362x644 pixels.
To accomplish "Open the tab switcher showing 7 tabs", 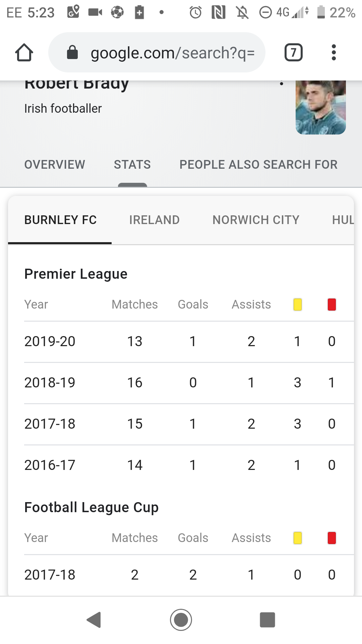I will pos(293,53).
